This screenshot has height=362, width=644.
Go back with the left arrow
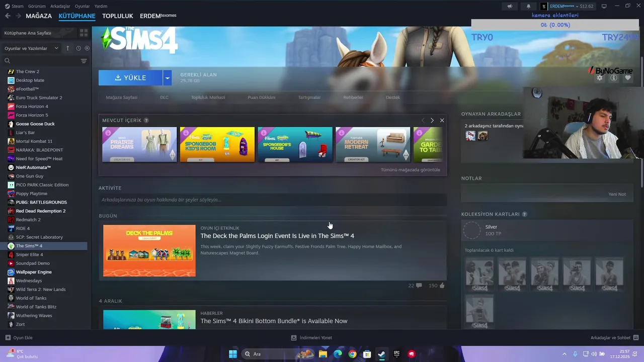pos(8,16)
